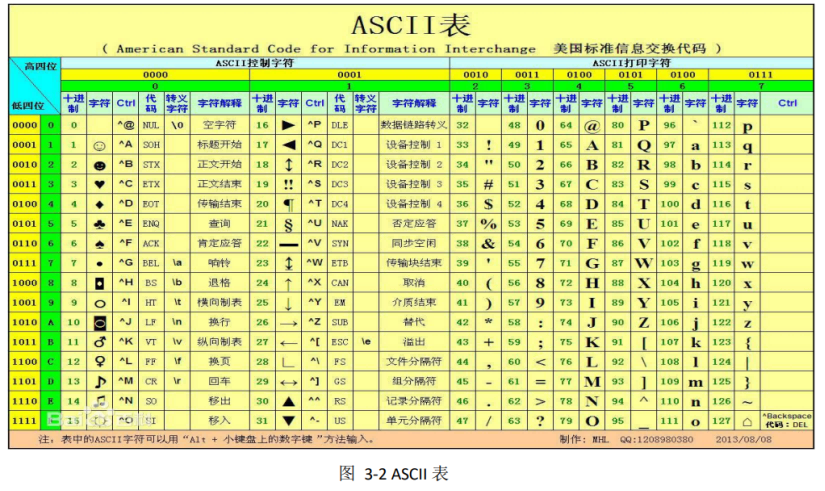Image resolution: width=825 pixels, height=491 pixels.
Task: Select the house symbol for decimal 127
Action: coord(747,422)
